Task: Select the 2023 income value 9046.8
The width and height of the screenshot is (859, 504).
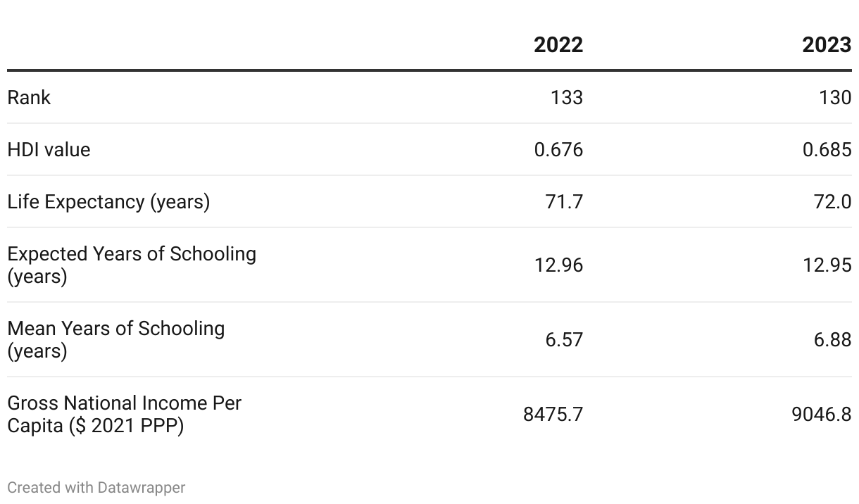Action: [822, 414]
